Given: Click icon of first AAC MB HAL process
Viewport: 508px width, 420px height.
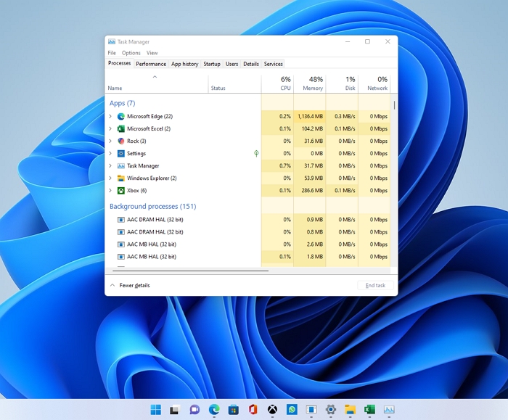Looking at the screenshot, I should [121, 244].
